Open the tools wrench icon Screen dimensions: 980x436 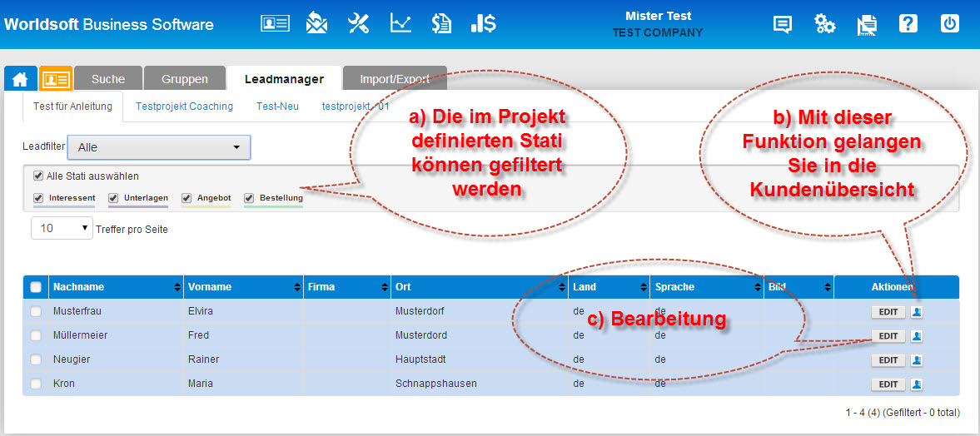pos(358,23)
